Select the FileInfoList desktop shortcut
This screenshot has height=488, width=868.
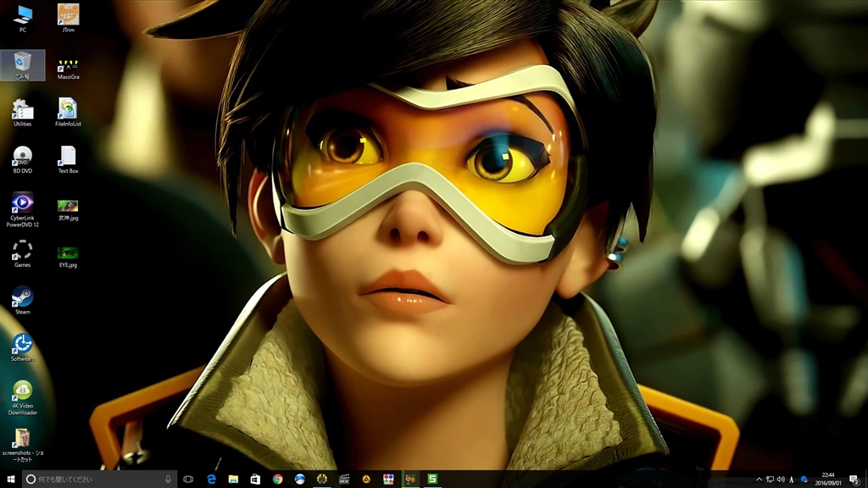pyautogui.click(x=68, y=113)
